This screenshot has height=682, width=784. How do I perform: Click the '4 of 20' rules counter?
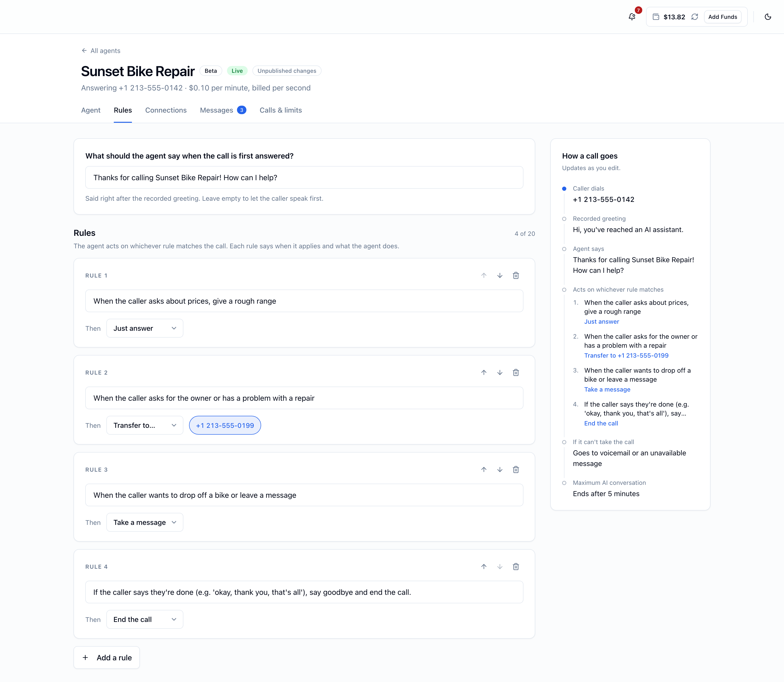(x=524, y=234)
